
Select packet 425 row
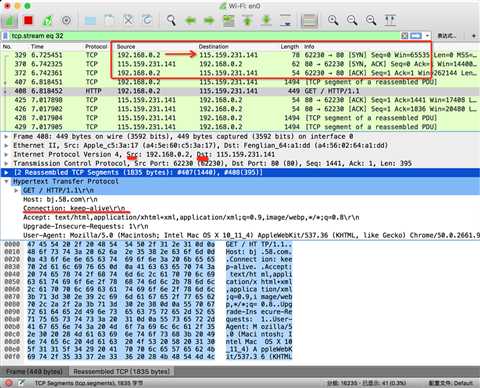(240, 100)
